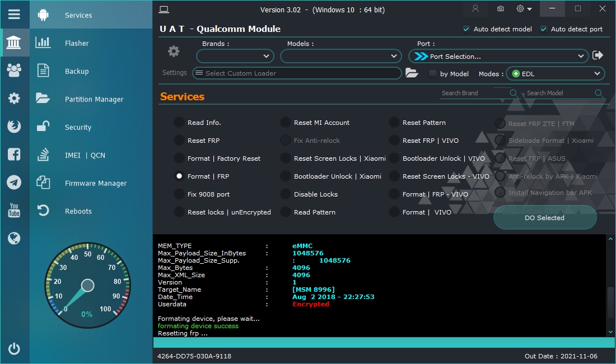616x364 pixels.
Task: Enable the by Model checkbox
Action: click(x=432, y=74)
